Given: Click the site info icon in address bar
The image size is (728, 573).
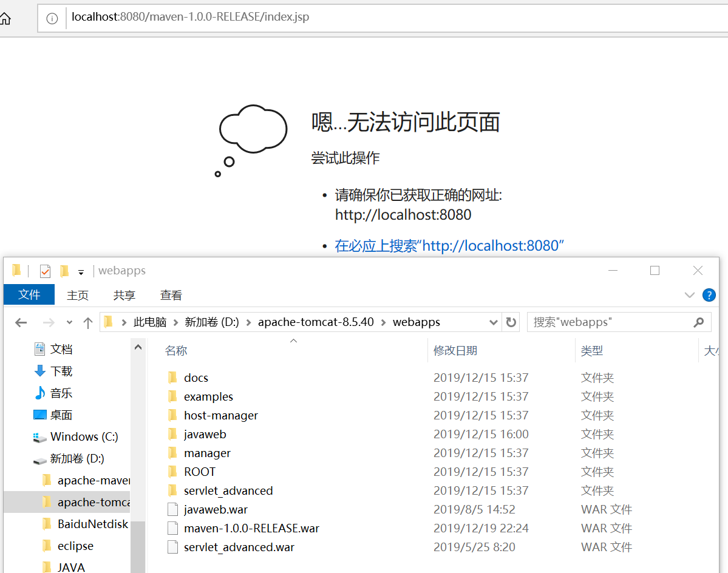Looking at the screenshot, I should [52, 19].
